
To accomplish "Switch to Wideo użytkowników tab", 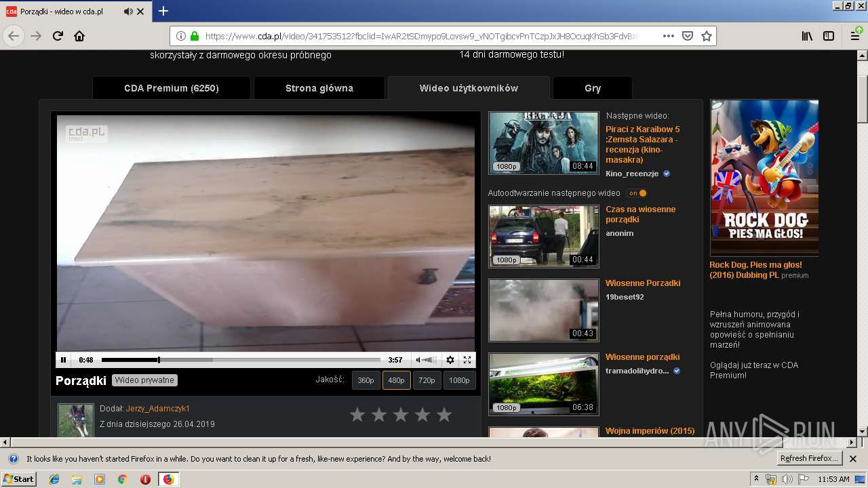I will pos(469,88).
